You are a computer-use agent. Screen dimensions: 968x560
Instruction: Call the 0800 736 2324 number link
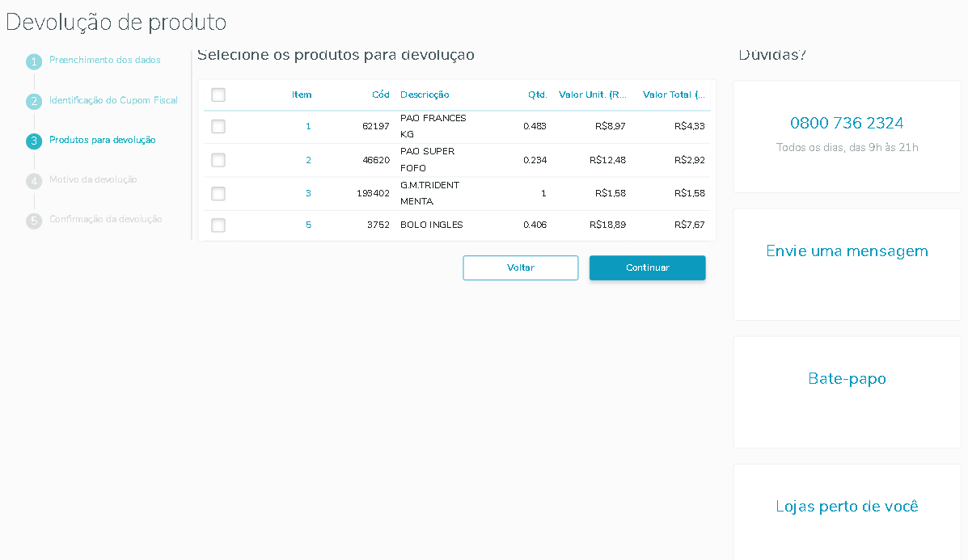point(847,123)
